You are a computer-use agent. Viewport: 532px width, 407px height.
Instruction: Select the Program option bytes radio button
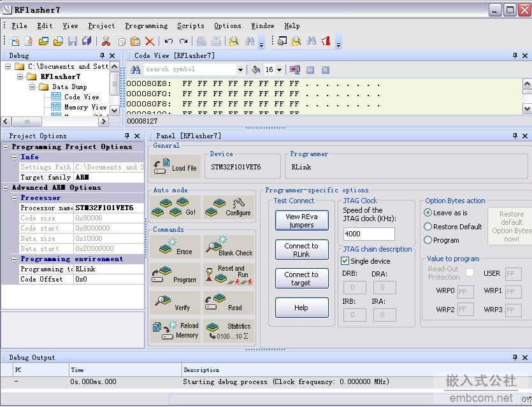click(428, 240)
